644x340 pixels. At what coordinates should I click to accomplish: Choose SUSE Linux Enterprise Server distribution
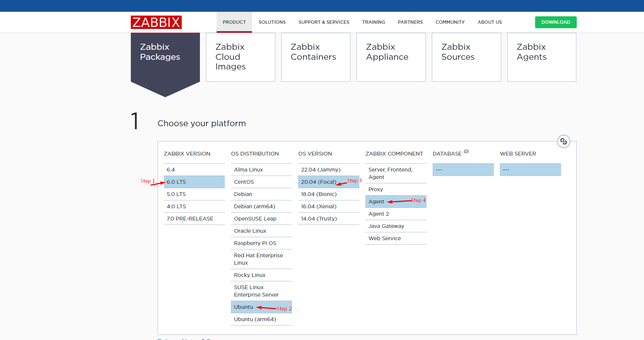(x=261, y=291)
